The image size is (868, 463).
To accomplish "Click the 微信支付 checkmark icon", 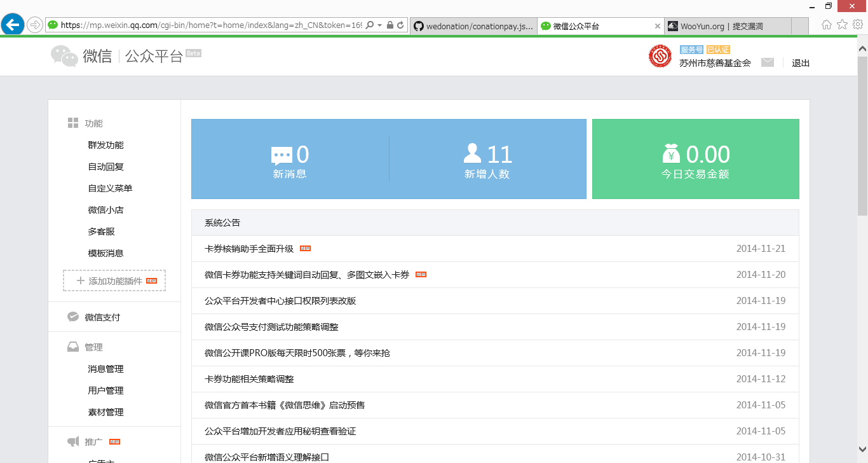I will point(73,317).
